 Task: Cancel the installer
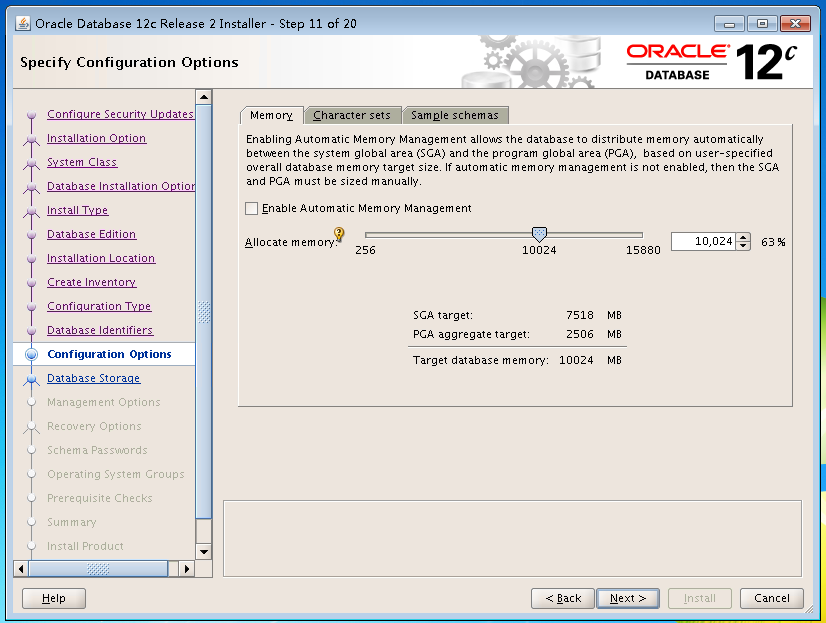click(771, 598)
